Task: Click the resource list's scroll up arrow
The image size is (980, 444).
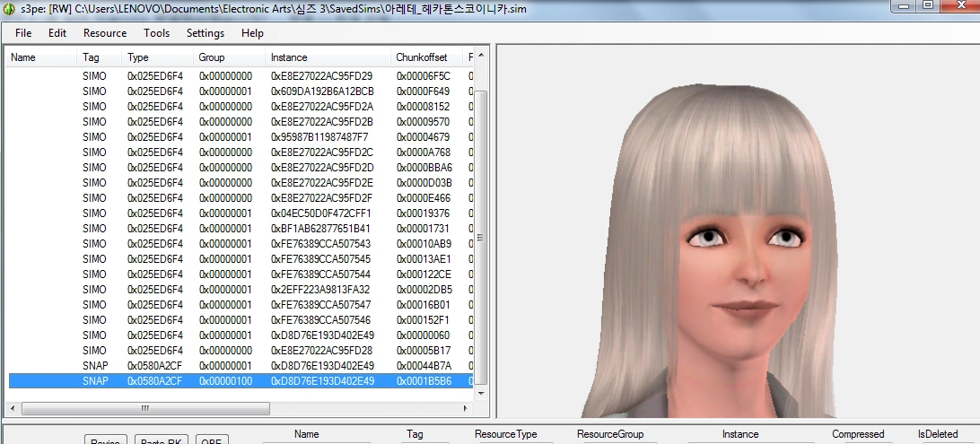Action: (x=481, y=56)
